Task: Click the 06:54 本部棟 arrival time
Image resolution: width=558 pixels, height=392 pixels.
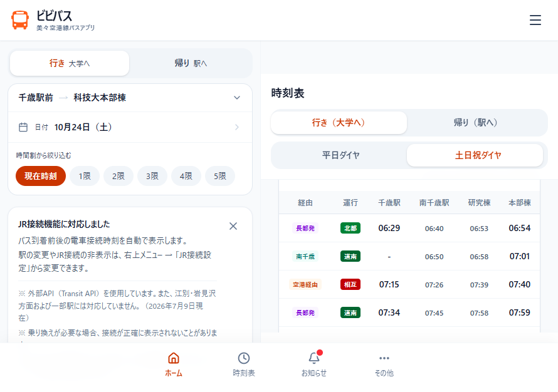Action: click(520, 228)
